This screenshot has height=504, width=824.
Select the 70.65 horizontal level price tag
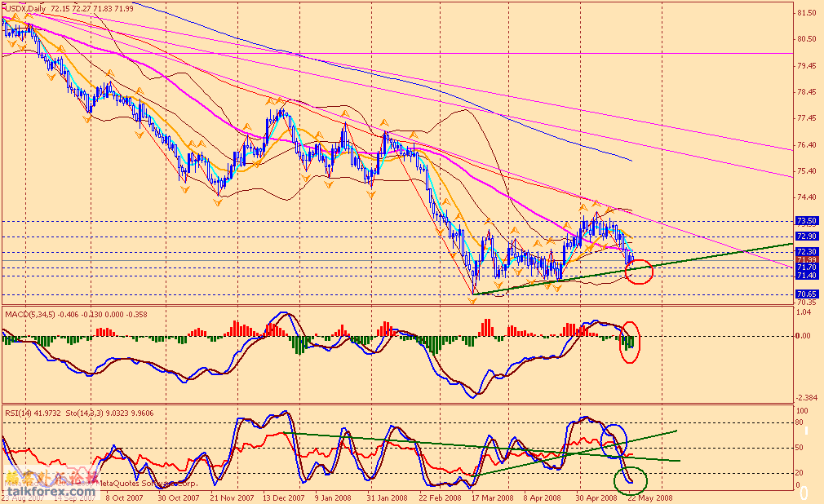(806, 294)
